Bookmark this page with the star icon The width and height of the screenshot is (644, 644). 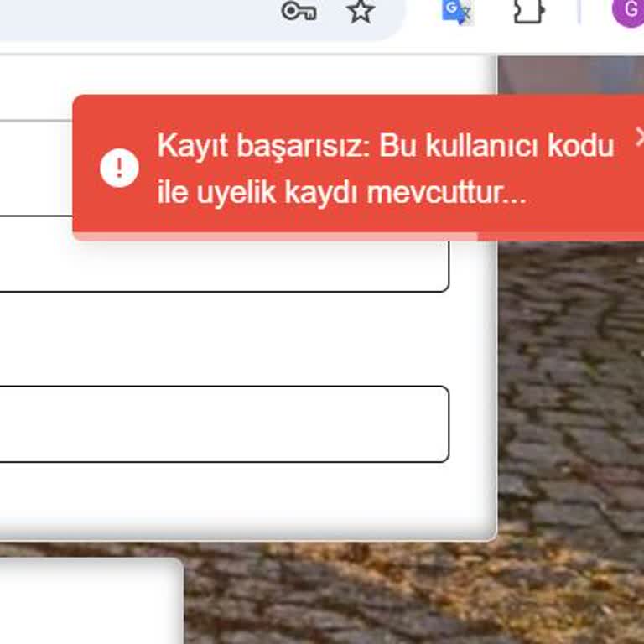(x=361, y=11)
